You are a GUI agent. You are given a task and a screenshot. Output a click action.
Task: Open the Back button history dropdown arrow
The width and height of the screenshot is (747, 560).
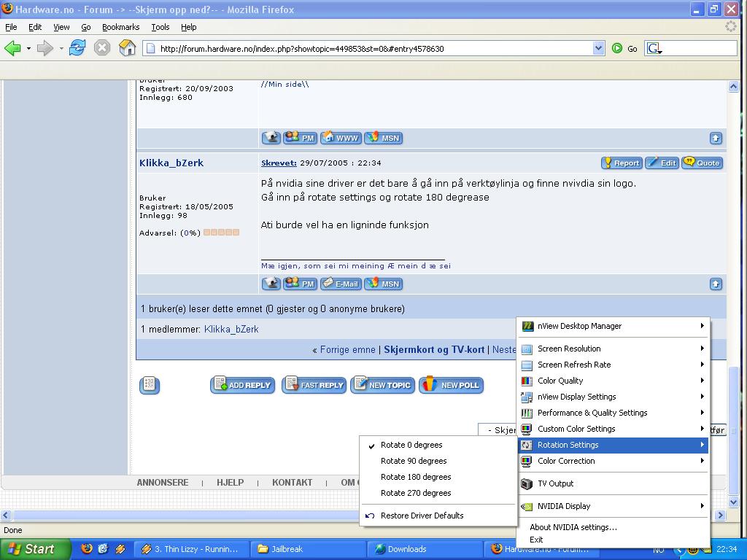[28, 49]
